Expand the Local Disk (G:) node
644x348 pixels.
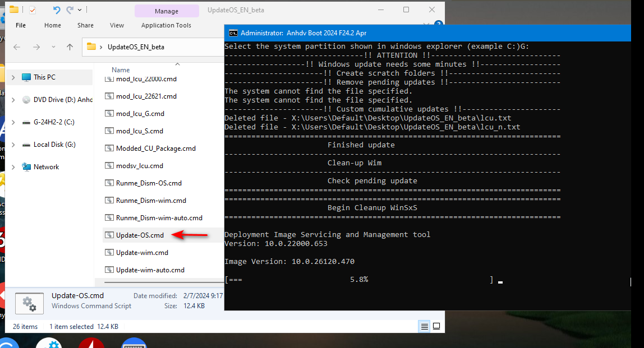(x=13, y=145)
